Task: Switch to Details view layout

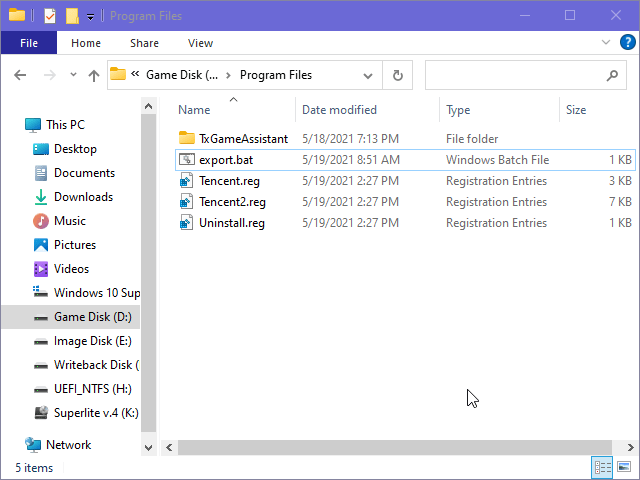Action: (602, 467)
